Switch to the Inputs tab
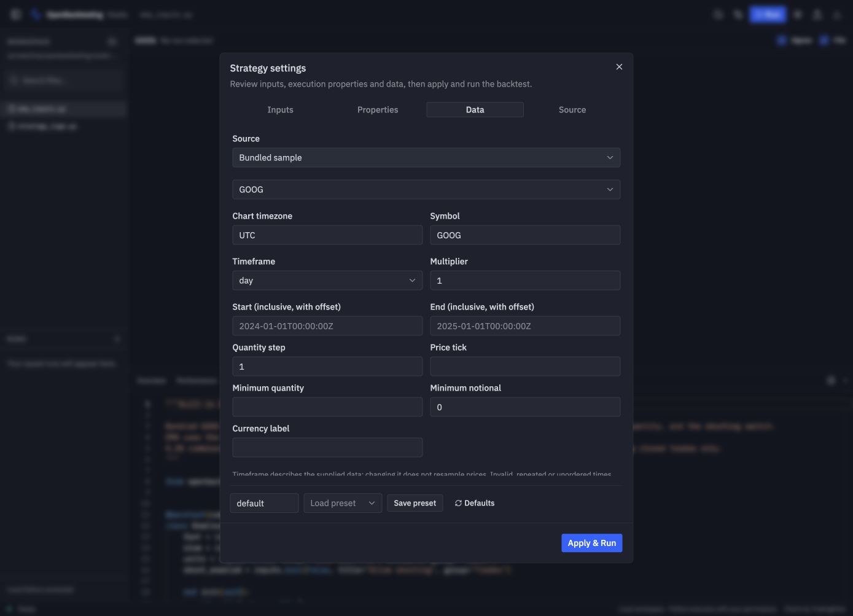This screenshot has width=853, height=616. (x=280, y=109)
